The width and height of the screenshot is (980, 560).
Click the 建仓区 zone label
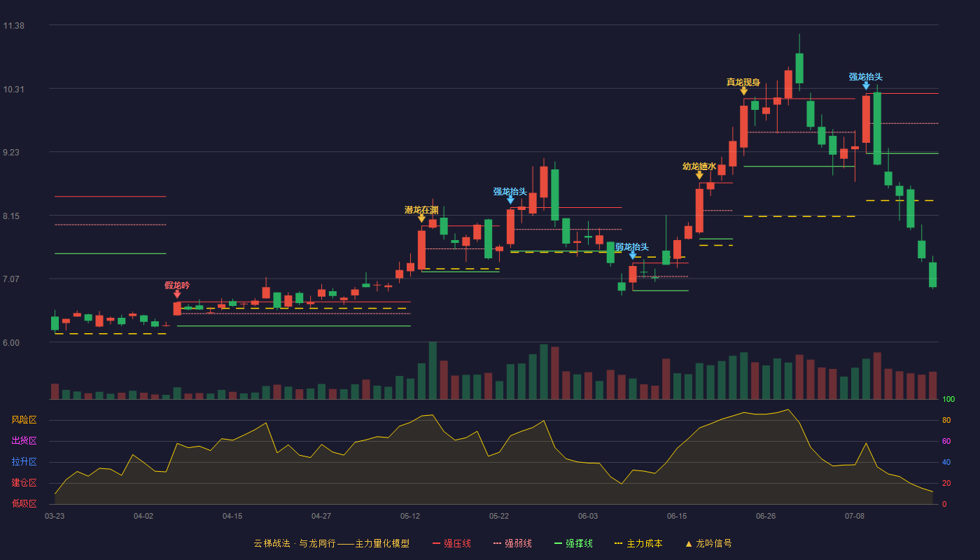24,483
